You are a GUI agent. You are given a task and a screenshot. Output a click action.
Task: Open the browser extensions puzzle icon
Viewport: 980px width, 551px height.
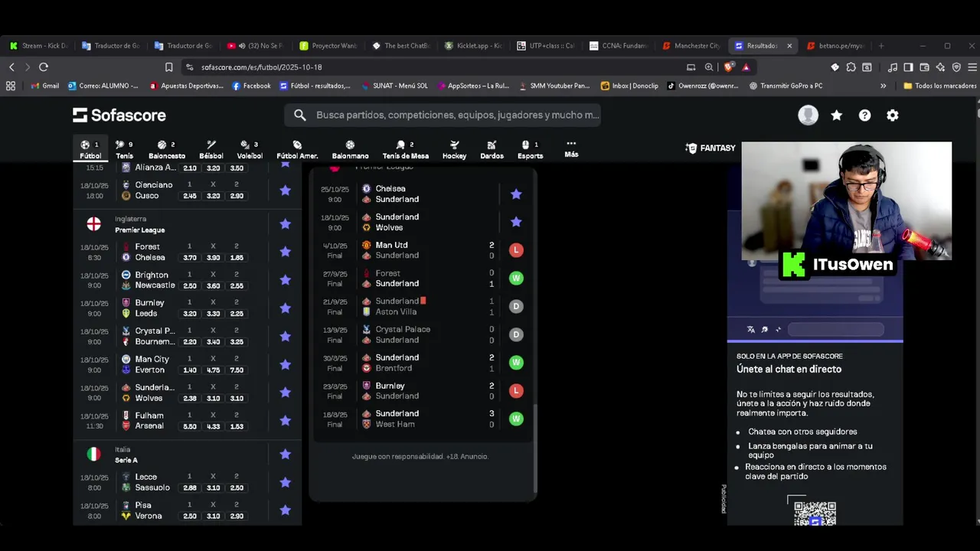tap(851, 67)
